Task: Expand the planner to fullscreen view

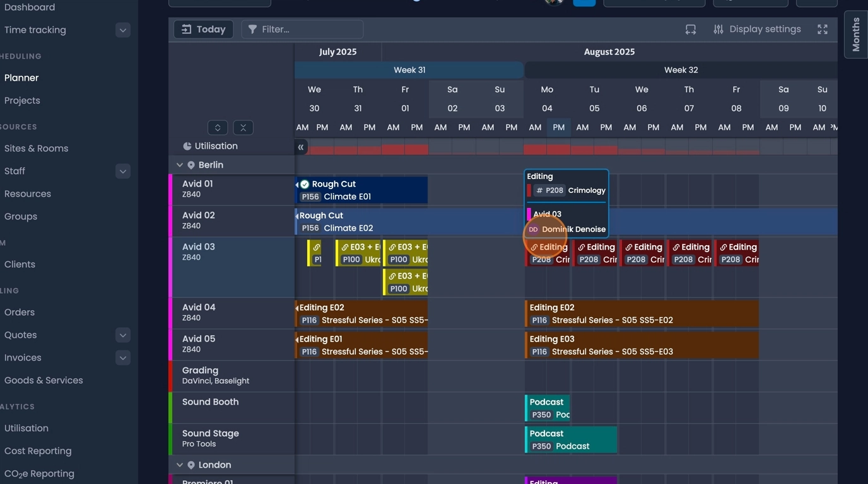Action: (x=822, y=29)
